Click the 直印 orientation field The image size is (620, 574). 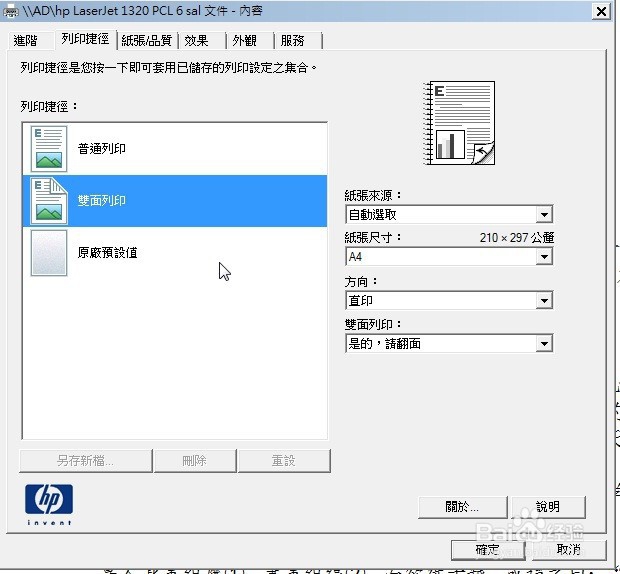coord(449,301)
